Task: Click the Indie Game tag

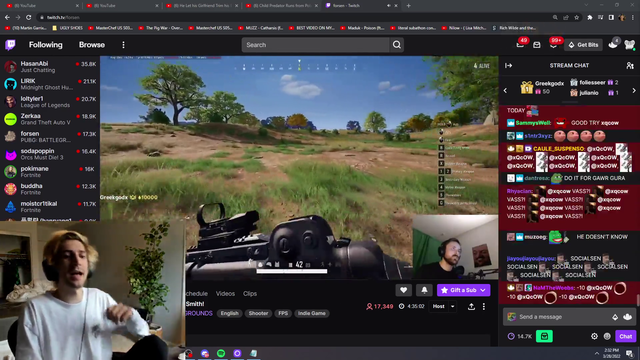Action: [x=312, y=313]
